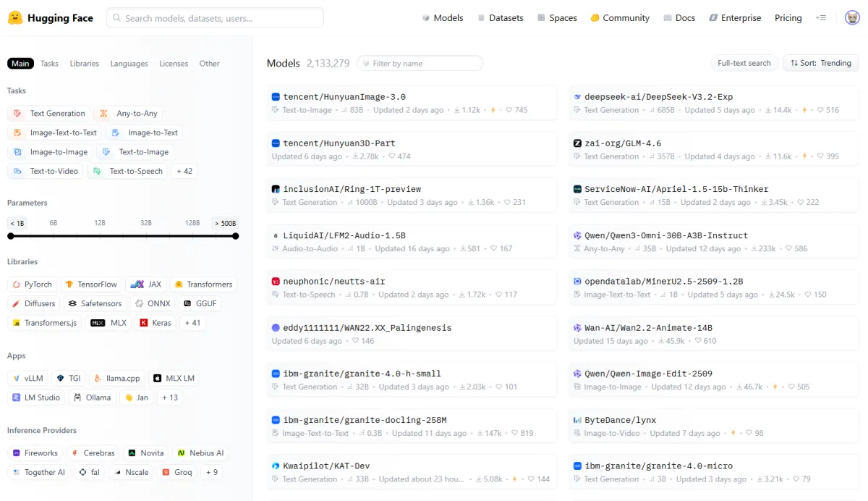Click the Filter by name input
This screenshot has height=501, width=868.
click(420, 64)
